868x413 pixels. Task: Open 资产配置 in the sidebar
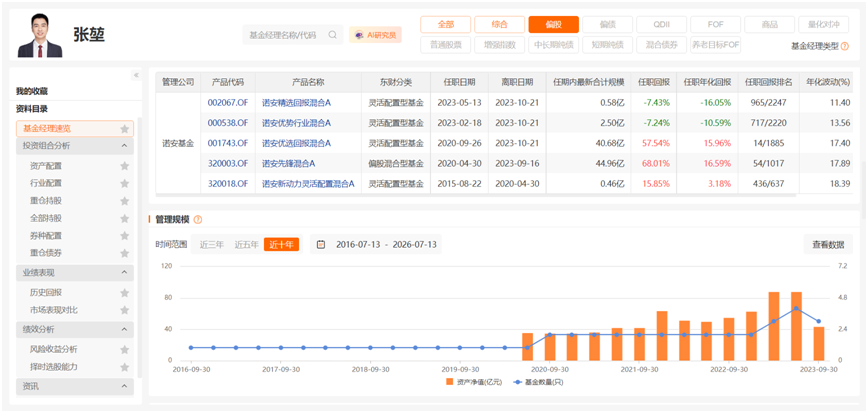46,166
